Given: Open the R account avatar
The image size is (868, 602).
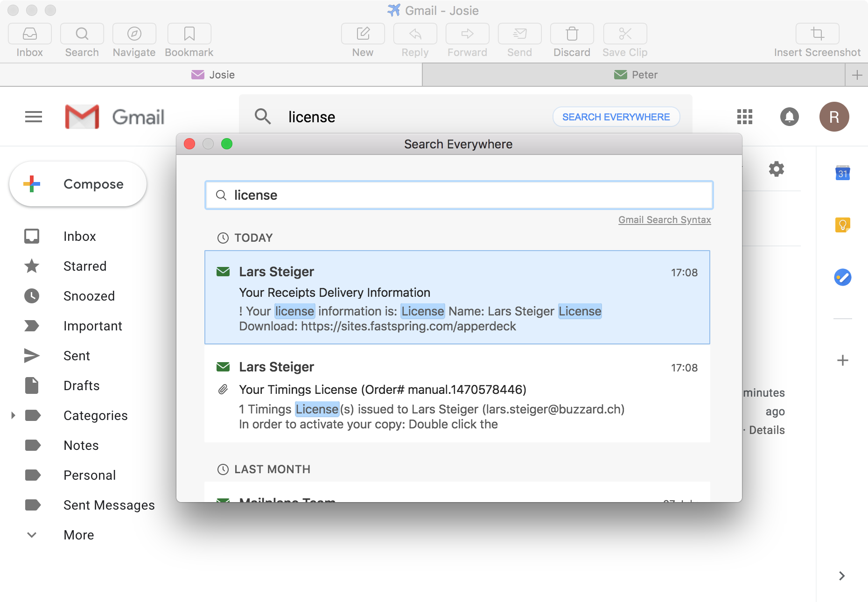Looking at the screenshot, I should pos(834,117).
